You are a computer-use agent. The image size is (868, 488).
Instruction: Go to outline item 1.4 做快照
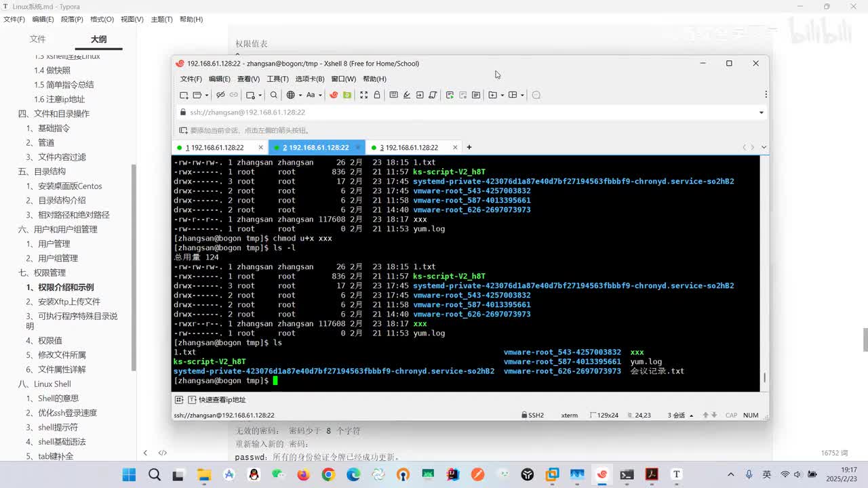(x=52, y=70)
